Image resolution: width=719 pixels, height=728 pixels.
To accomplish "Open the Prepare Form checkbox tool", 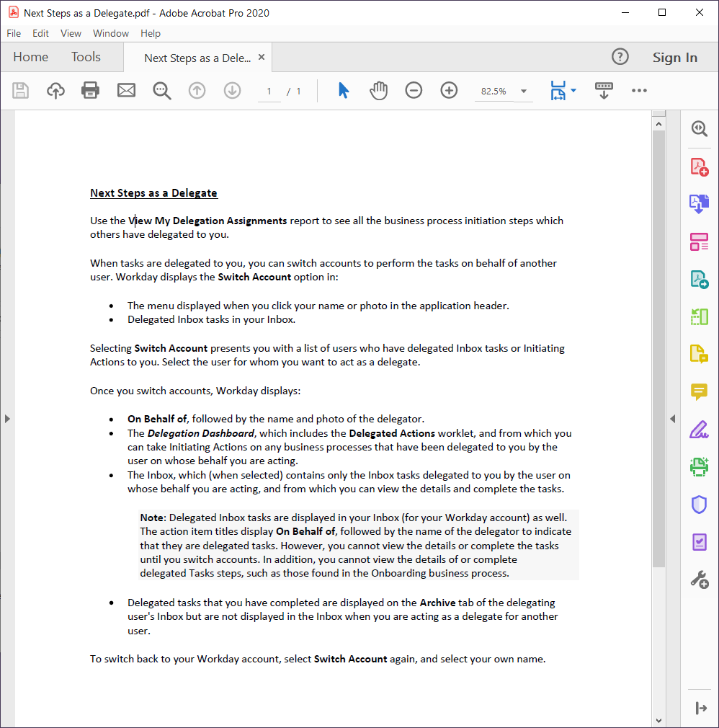I will pyautogui.click(x=699, y=542).
